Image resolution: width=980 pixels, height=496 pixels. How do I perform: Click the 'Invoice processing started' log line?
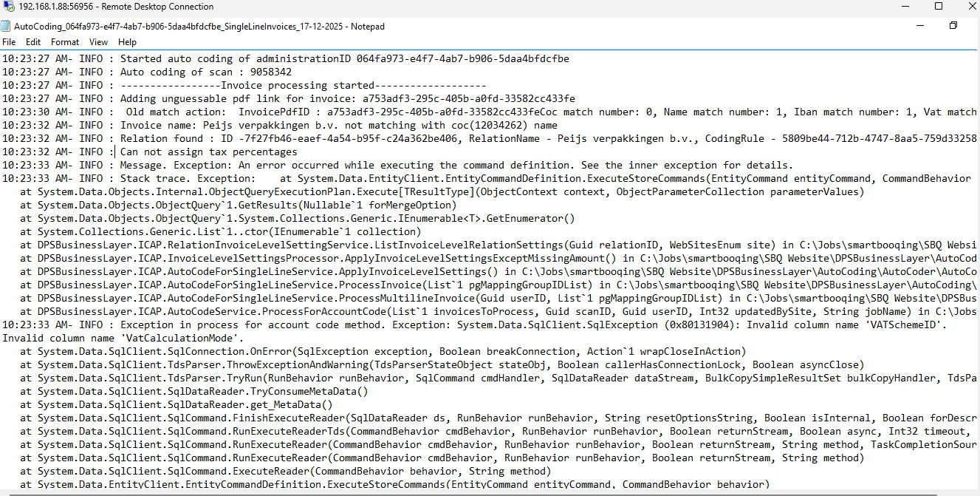(303, 86)
